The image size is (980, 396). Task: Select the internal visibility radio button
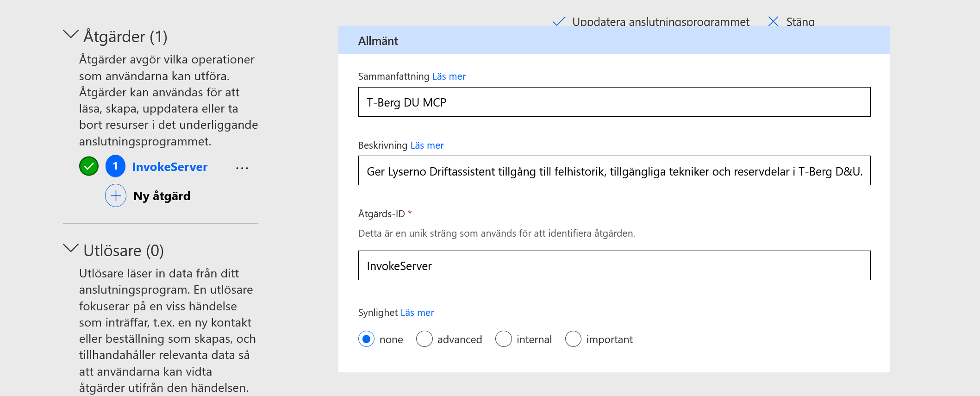pyautogui.click(x=503, y=339)
